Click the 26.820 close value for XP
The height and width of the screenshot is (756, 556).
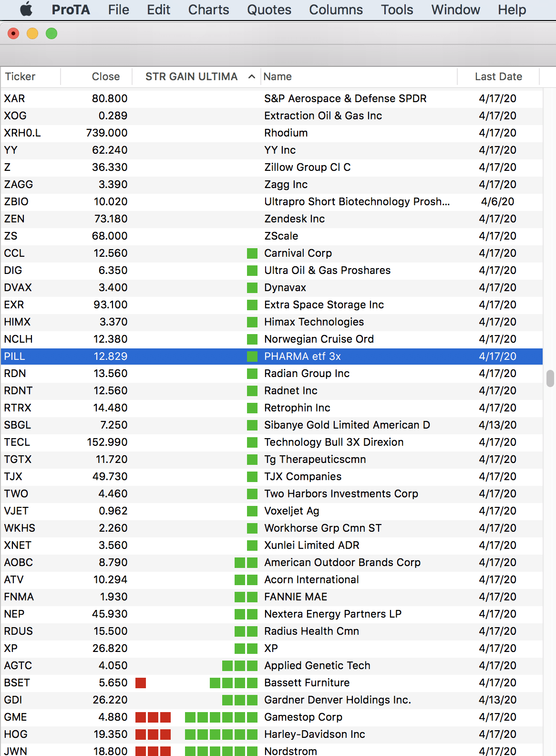pos(110,648)
